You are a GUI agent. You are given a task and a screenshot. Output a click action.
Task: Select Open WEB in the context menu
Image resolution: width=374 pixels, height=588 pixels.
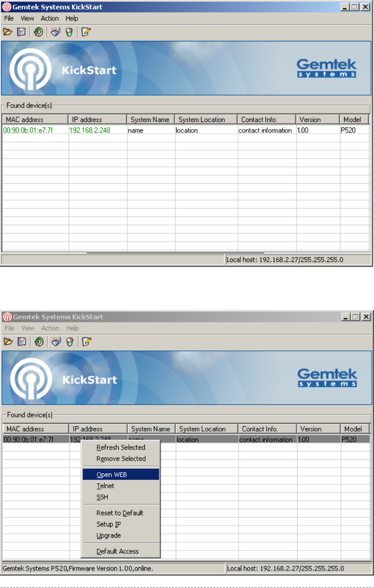tap(121, 474)
